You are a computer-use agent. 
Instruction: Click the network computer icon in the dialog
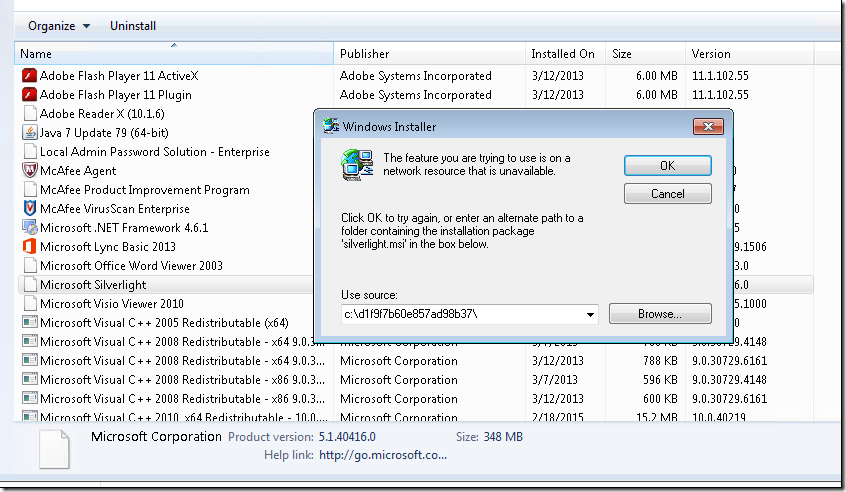tap(357, 165)
